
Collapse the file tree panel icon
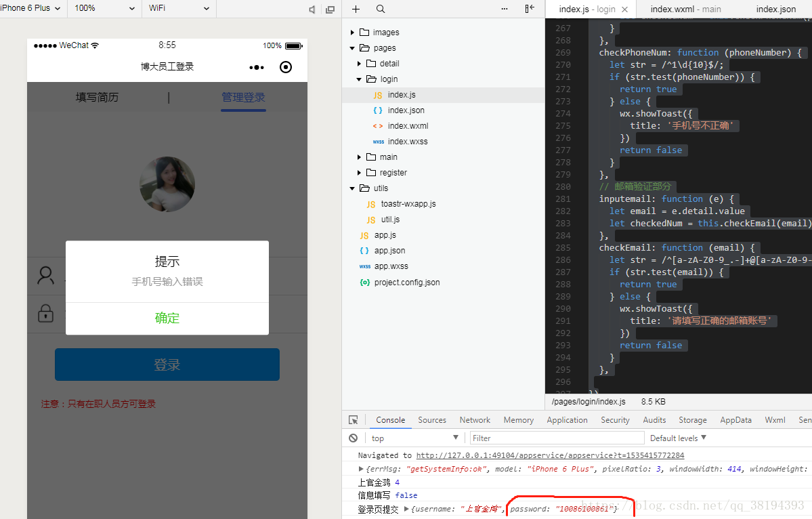point(530,9)
